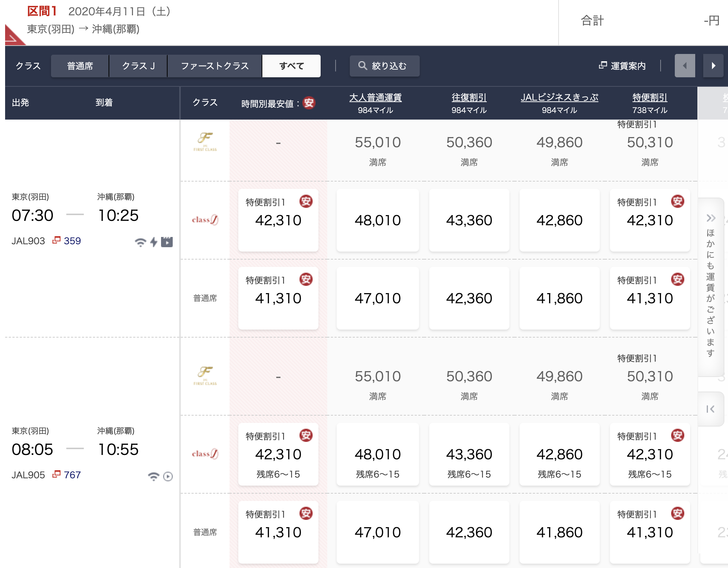Image resolution: width=728 pixels, height=568 pixels.
Task: Click the Wi-Fi icon for JAL905
Action: click(x=154, y=476)
